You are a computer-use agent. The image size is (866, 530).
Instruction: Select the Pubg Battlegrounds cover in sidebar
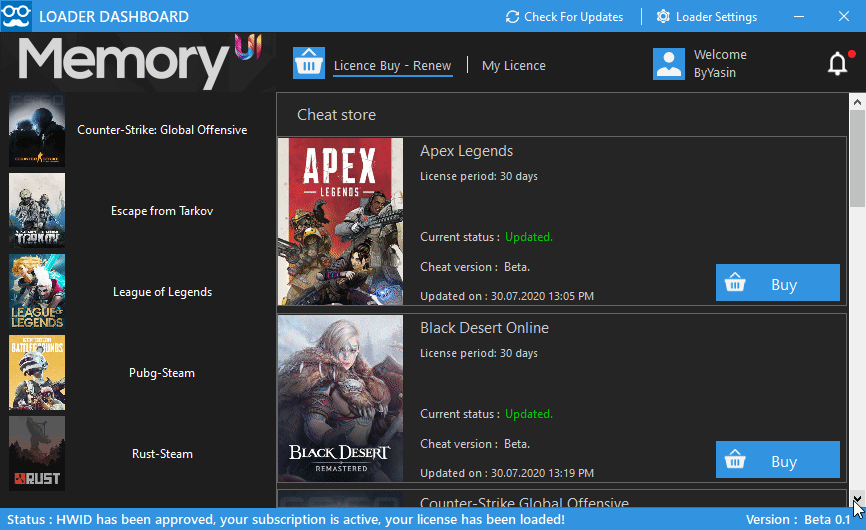[37, 373]
